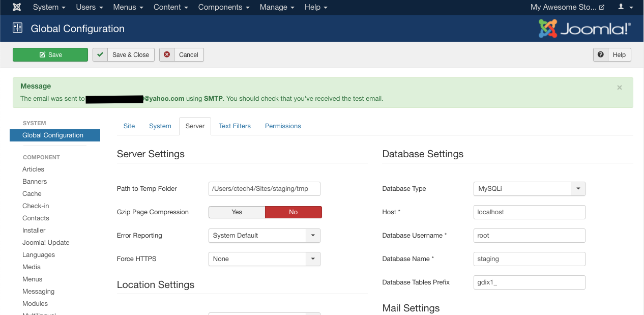
Task: Click the red Cancel X icon
Action: (x=167, y=55)
